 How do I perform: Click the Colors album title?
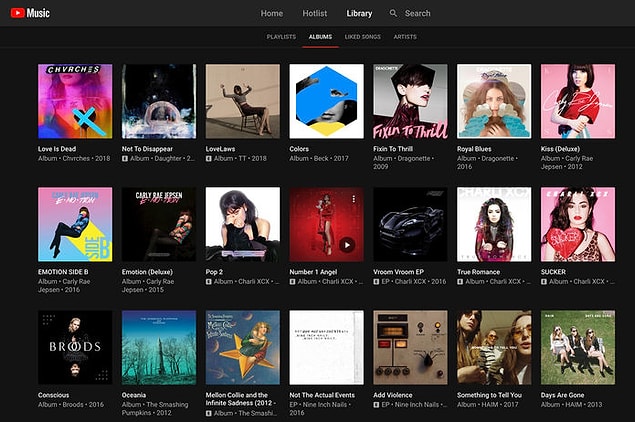click(299, 149)
